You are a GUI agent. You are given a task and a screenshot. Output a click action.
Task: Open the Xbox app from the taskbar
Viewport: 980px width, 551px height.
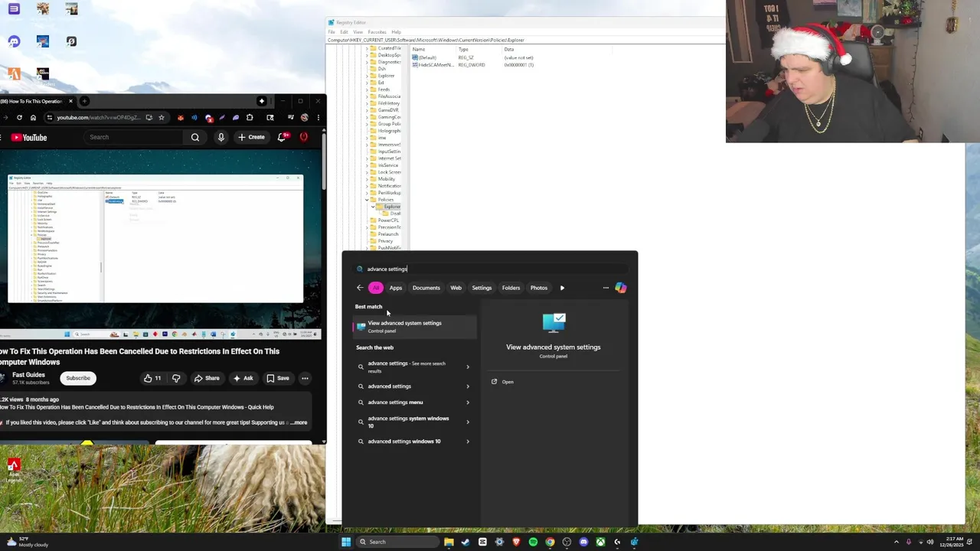(x=600, y=542)
